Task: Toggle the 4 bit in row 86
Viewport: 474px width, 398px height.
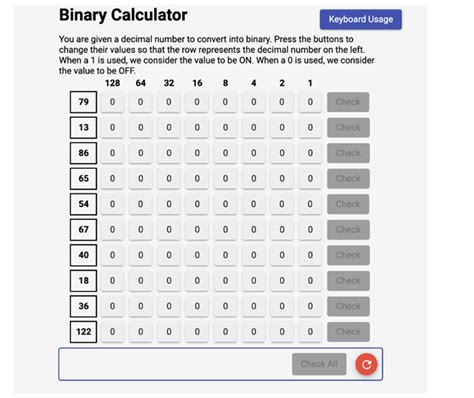Action: click(x=254, y=153)
